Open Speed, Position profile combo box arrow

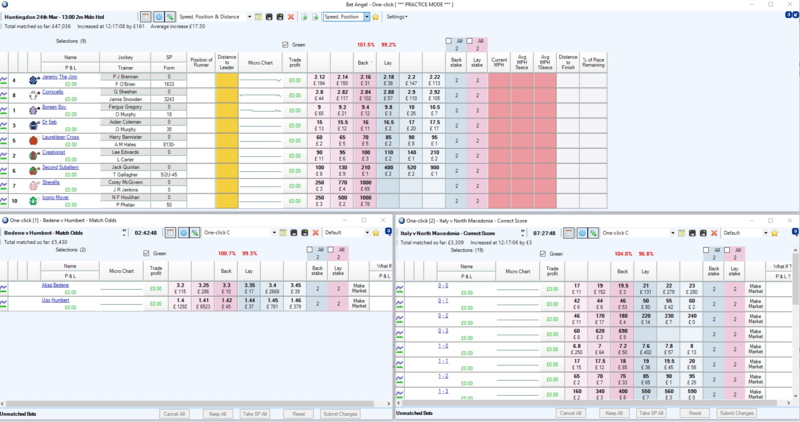pos(366,17)
